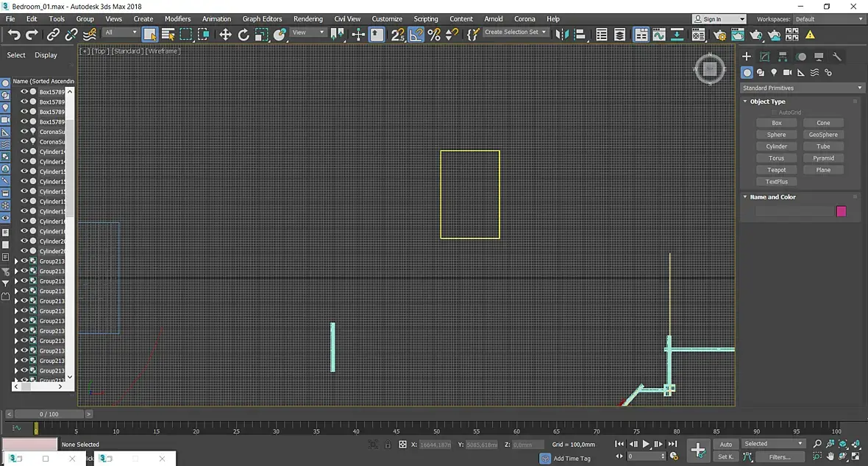Open the Modify panel tab icon
This screenshot has width=868, height=466.
(764, 57)
